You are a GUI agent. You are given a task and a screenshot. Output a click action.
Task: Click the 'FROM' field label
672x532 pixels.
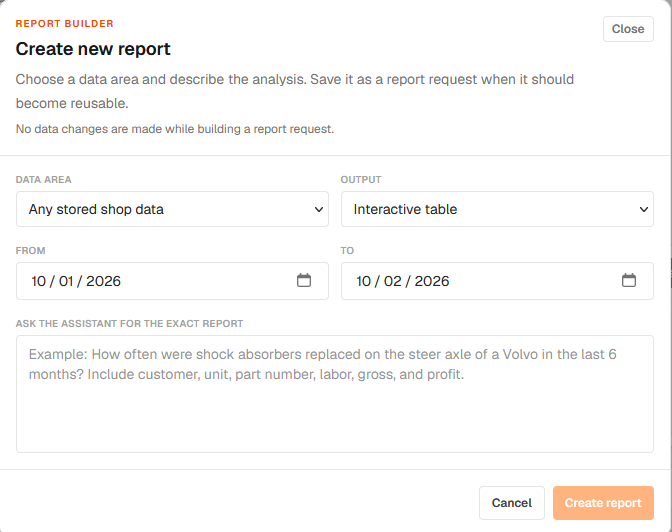click(x=30, y=251)
